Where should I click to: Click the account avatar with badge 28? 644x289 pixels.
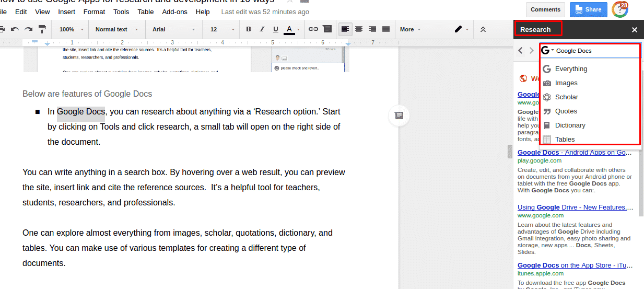620,9
